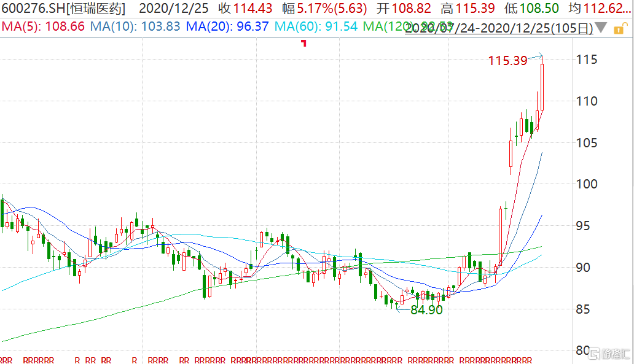Click the red 115.39 peak annotation on chart
Screen dimensions: 634x364
click(508, 61)
